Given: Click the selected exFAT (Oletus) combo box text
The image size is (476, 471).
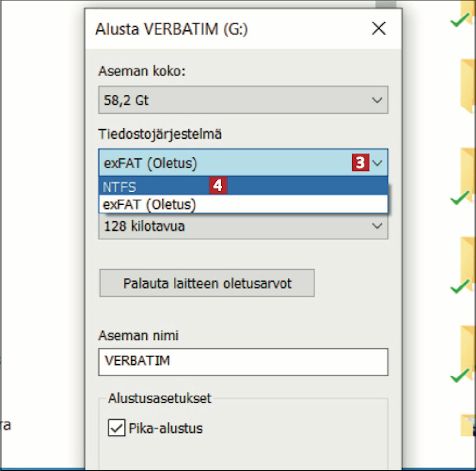Looking at the screenshot, I should point(150,163).
